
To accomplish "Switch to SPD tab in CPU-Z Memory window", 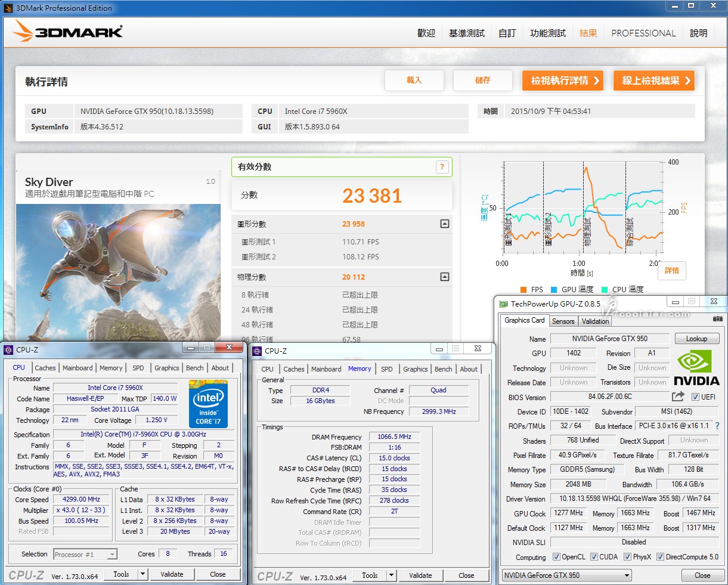I will tap(387, 369).
